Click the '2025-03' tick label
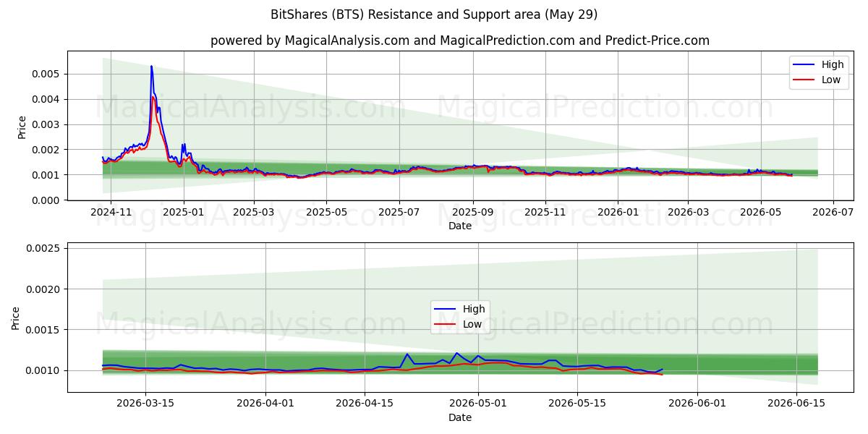This screenshot has width=868, height=434. click(254, 212)
